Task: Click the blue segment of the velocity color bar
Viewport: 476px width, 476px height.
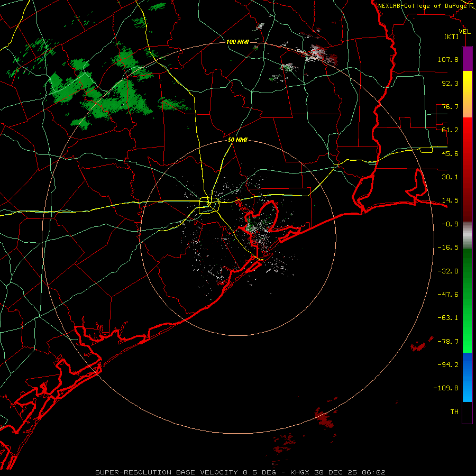Action: coord(467,377)
